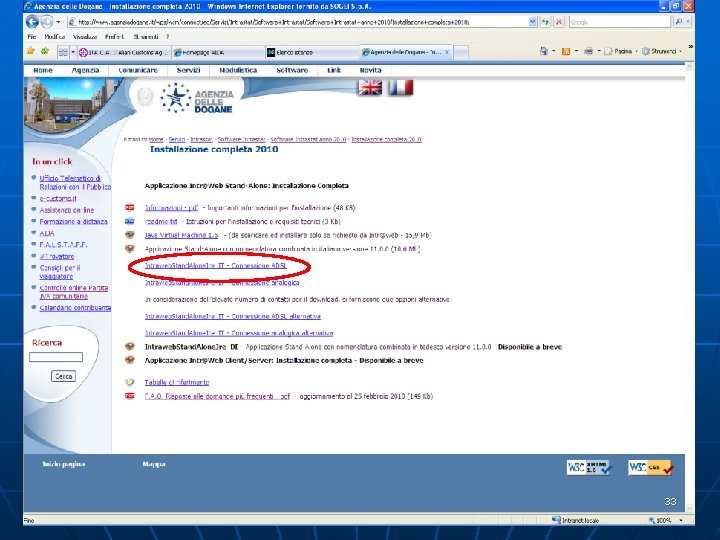The width and height of the screenshot is (720, 540).
Task: Open the Software navigation item
Action: 292,70
